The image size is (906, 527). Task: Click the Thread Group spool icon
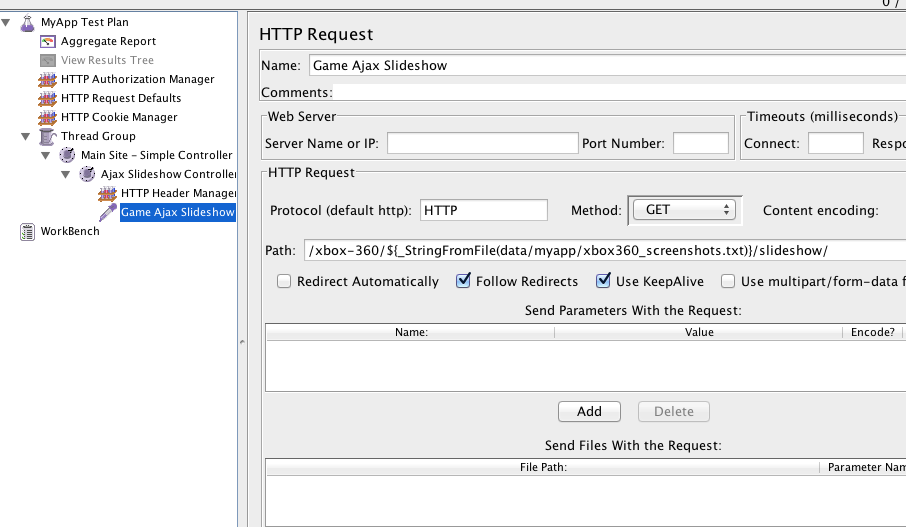click(x=48, y=136)
